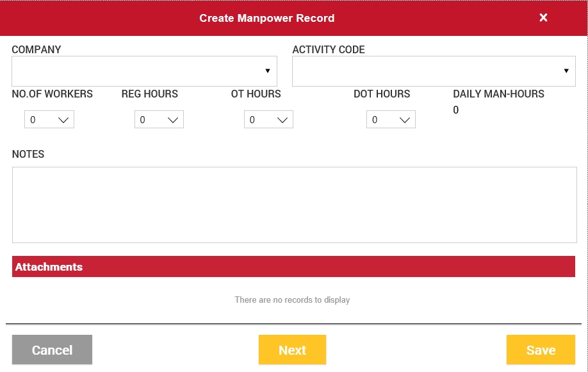Select the NO.OF WORKERS value field
Viewport: 588px width, 372px height.
[x=38, y=120]
